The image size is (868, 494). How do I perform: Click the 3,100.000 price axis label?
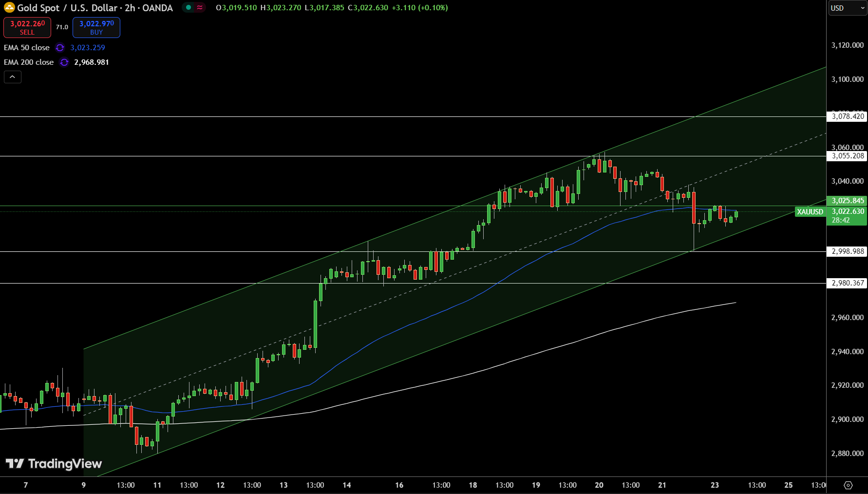click(847, 79)
